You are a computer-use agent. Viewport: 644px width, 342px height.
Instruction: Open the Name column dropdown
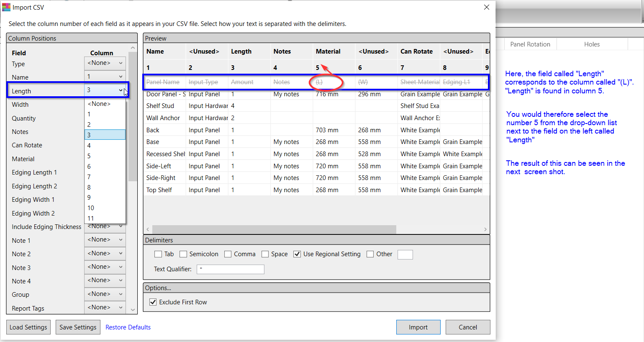[x=105, y=77]
